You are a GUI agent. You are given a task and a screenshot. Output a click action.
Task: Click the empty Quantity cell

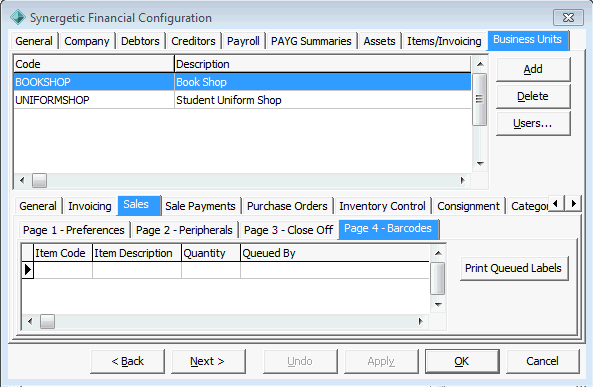(211, 270)
